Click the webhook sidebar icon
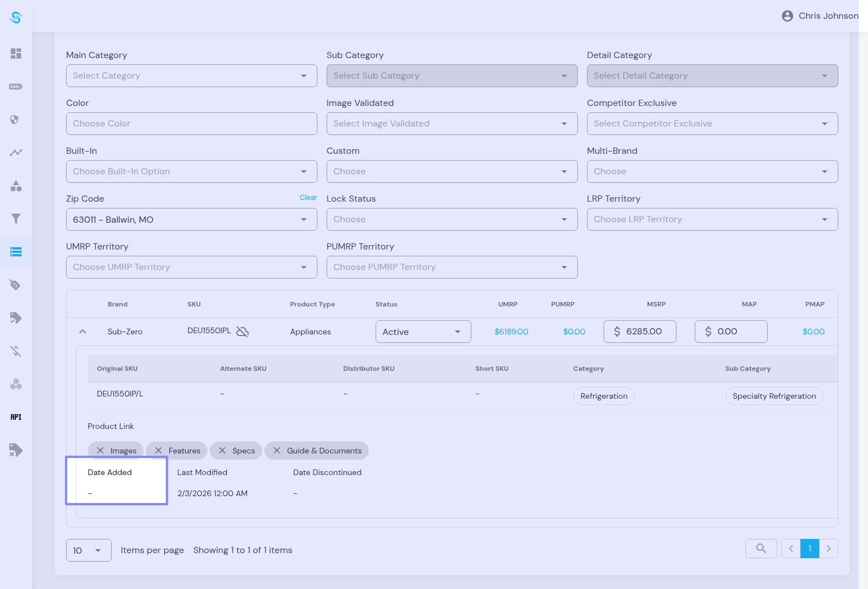This screenshot has height=589, width=868. point(16,384)
